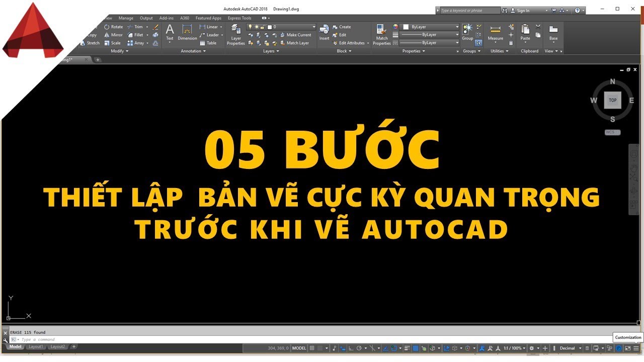The width and height of the screenshot is (644, 362).
Task: Click the Insert block tool
Action: (x=324, y=32)
